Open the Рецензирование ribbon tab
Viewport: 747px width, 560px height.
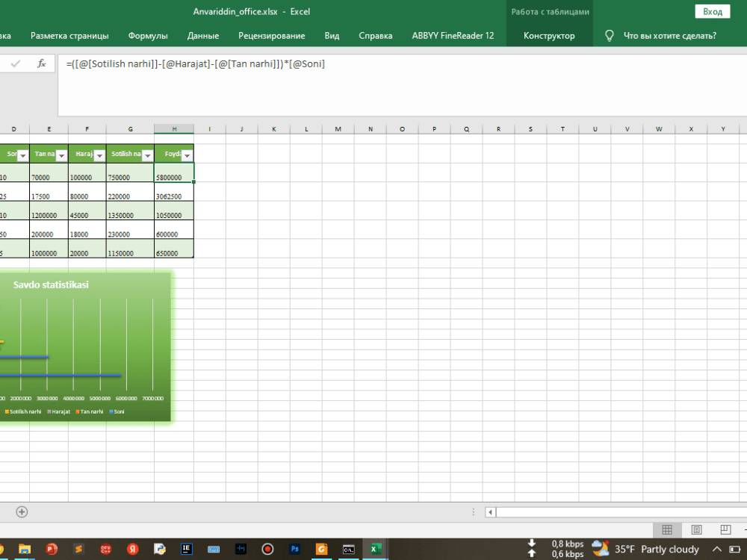[x=272, y=36]
